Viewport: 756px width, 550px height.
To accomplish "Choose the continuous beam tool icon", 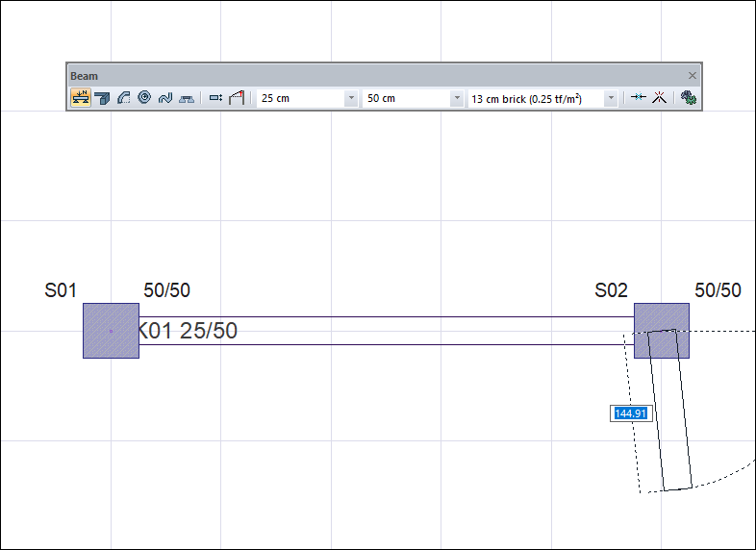I will coord(102,98).
